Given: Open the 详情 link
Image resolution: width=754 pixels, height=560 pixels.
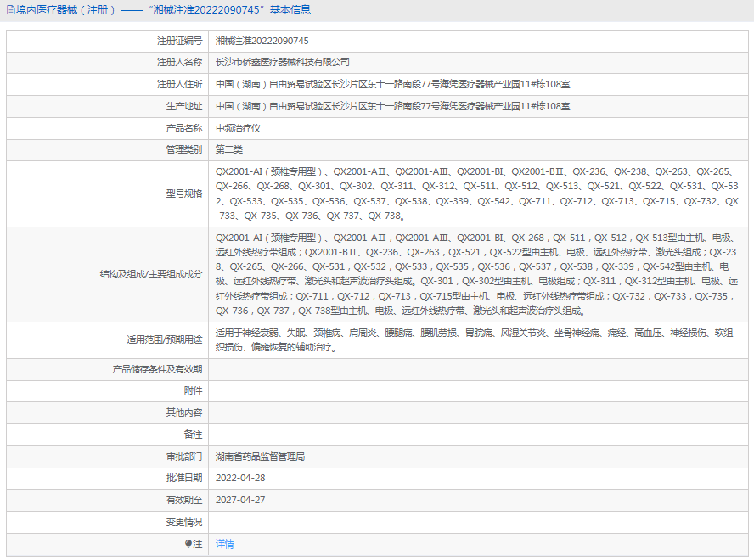Looking at the screenshot, I should [224, 544].
